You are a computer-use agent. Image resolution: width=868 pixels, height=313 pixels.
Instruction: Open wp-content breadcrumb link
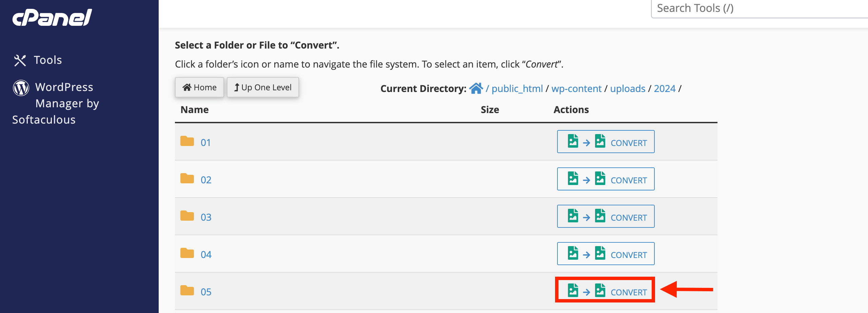pyautogui.click(x=576, y=89)
